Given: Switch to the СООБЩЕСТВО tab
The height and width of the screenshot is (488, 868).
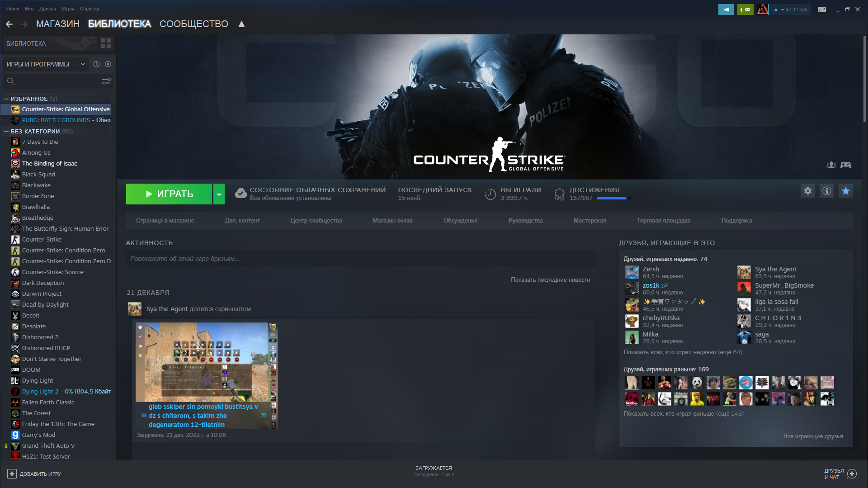Looking at the screenshot, I should [x=194, y=24].
